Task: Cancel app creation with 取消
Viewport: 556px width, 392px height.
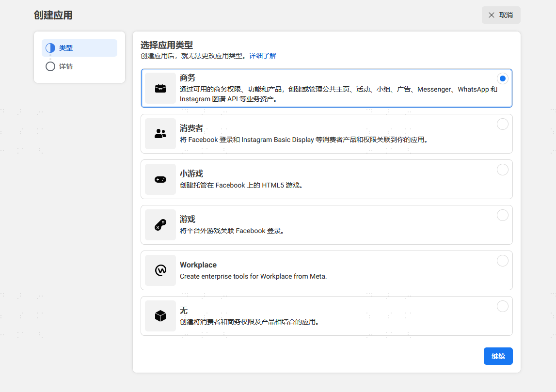Action: pyautogui.click(x=501, y=15)
